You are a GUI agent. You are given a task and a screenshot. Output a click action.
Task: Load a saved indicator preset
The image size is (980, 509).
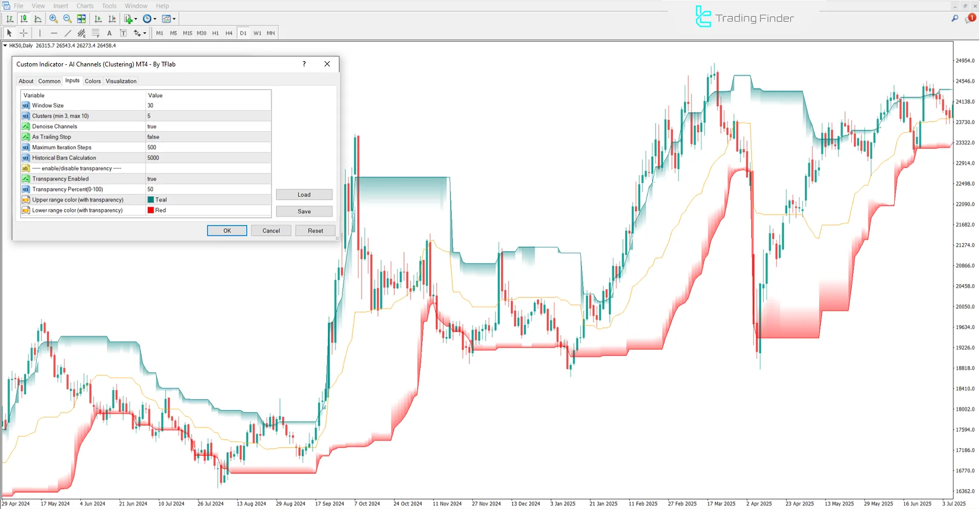point(304,194)
